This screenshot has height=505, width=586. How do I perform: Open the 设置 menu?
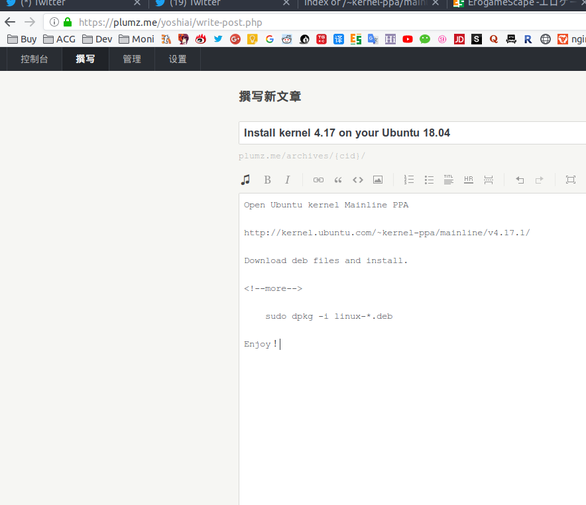pyautogui.click(x=178, y=59)
